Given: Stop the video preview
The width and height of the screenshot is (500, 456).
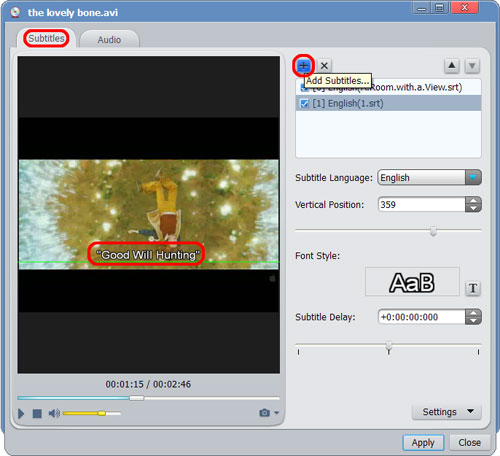Looking at the screenshot, I should 37,414.
